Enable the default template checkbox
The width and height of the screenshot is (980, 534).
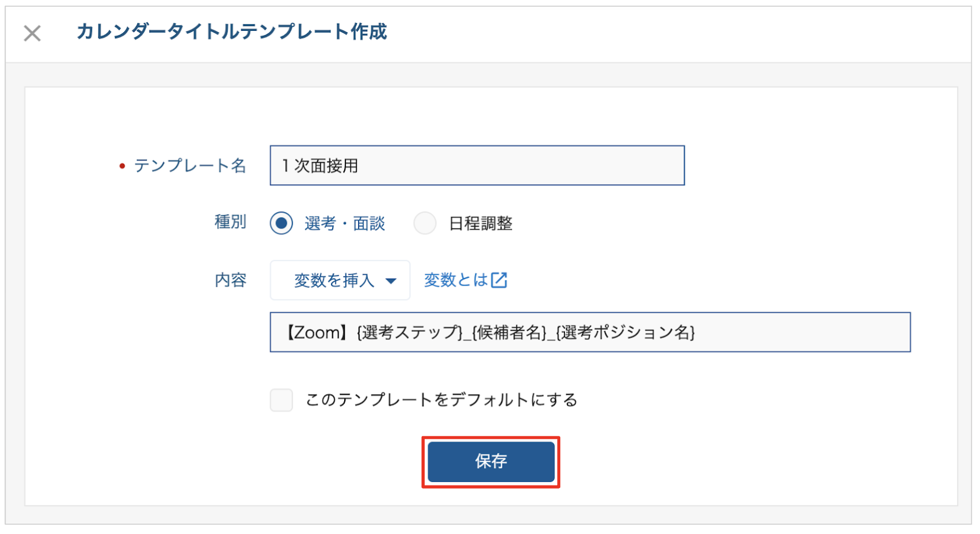tap(281, 400)
